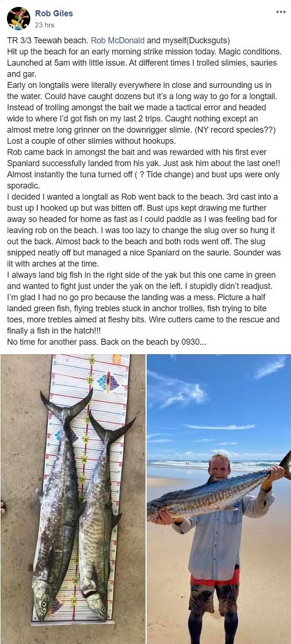This screenshot has height=644, width=291.
Task: Click the right mackerel on the measuring mat
Action: coord(98,513)
